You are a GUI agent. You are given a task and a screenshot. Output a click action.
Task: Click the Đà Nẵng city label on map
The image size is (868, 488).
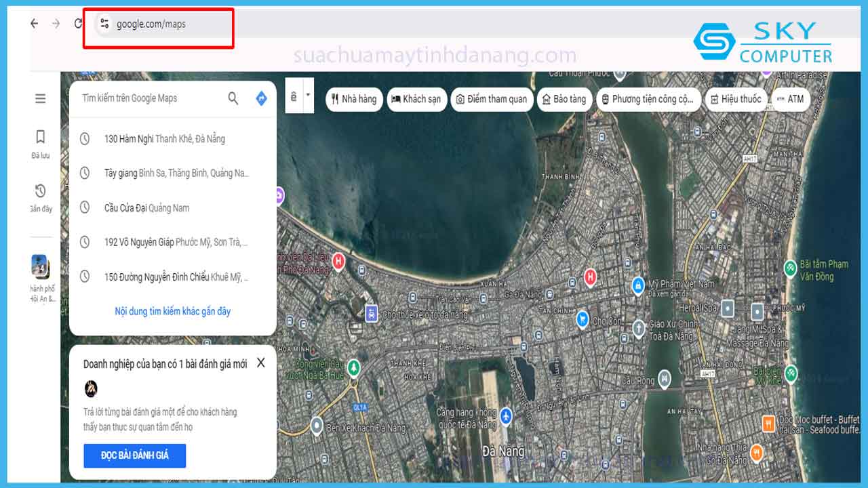(x=502, y=450)
